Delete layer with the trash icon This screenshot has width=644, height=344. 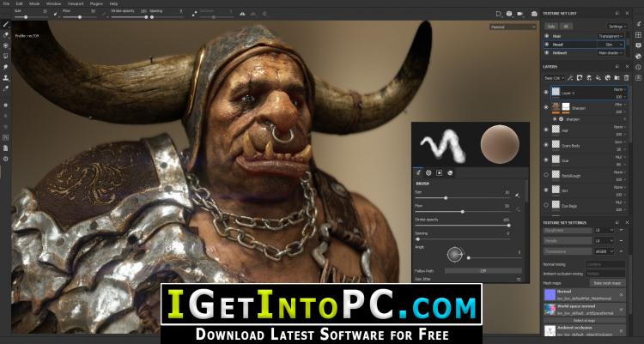pos(628,76)
